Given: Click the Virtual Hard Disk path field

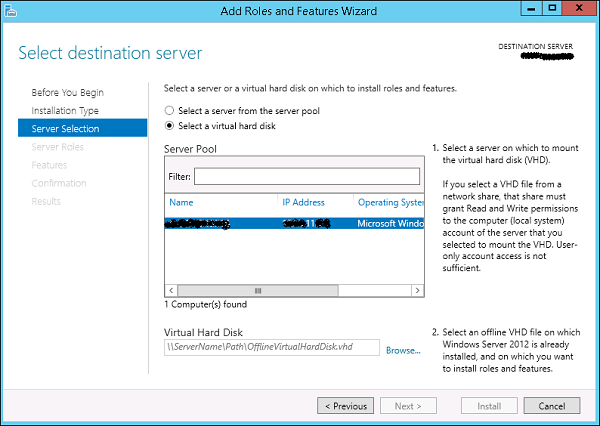Looking at the screenshot, I should coord(272,348).
